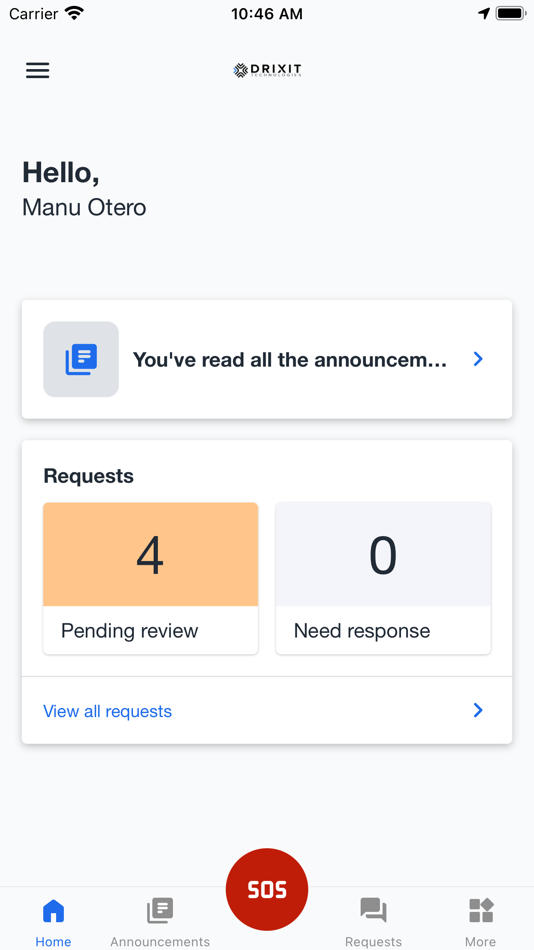Switch to the Requests tab

tap(373, 923)
